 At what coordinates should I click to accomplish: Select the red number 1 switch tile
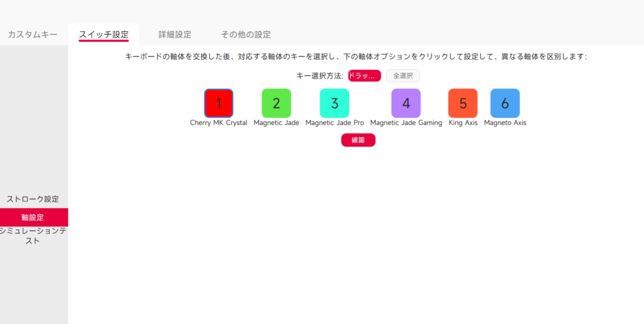point(218,103)
